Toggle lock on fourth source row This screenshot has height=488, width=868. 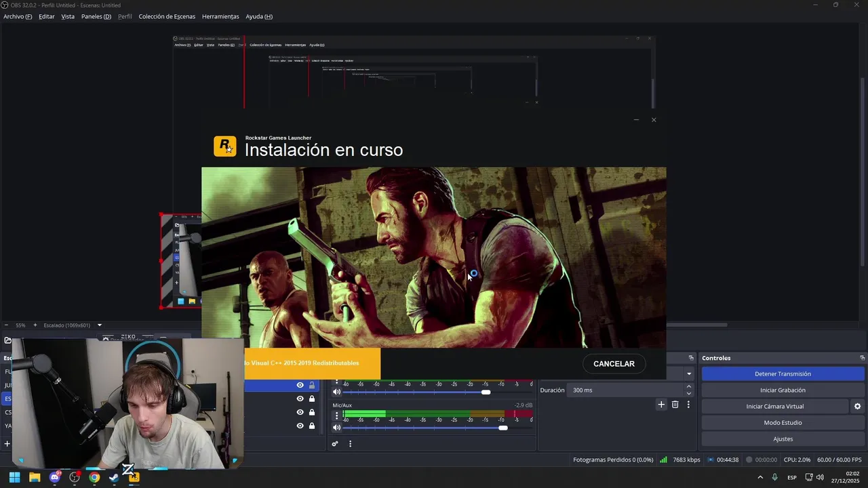point(312,426)
